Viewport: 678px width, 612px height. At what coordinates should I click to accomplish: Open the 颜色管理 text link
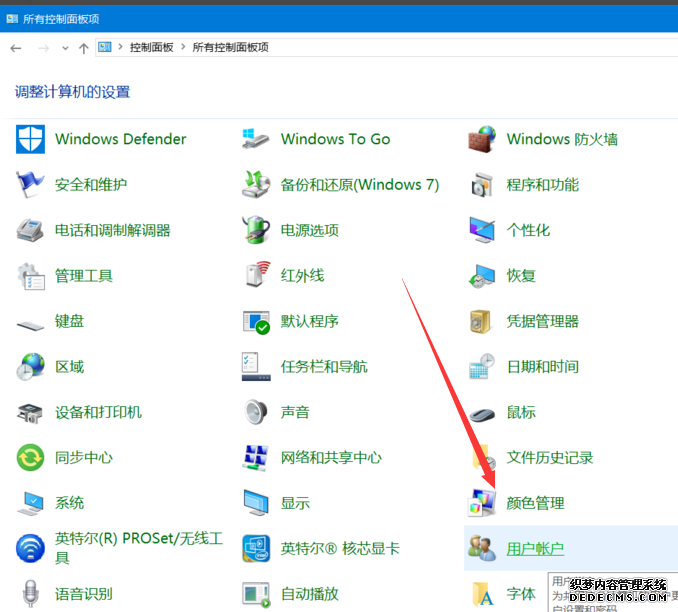tap(535, 503)
